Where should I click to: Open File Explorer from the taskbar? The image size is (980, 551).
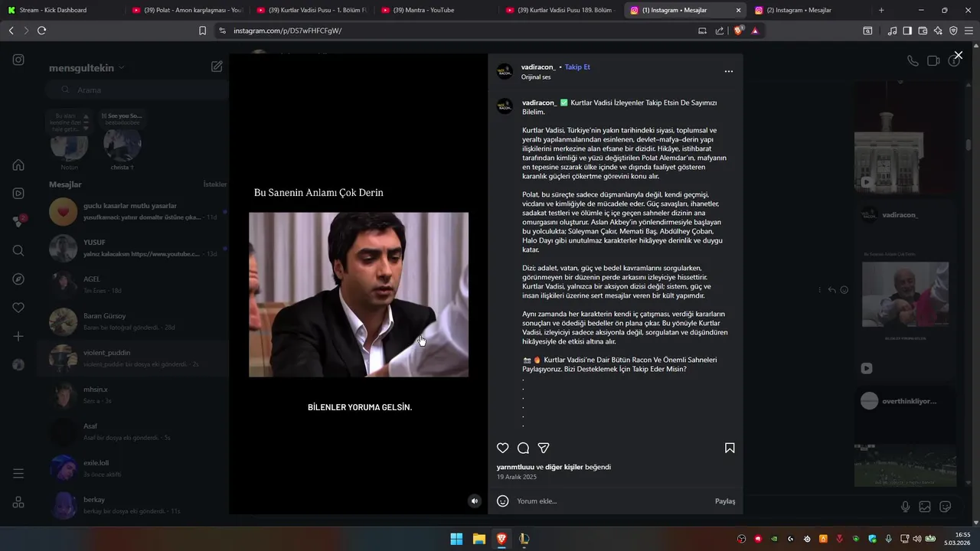click(479, 539)
